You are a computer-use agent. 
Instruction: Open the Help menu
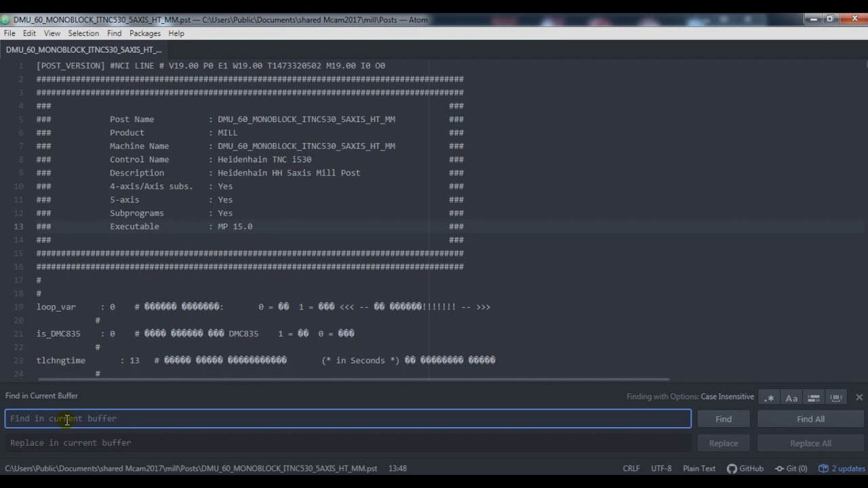point(176,33)
